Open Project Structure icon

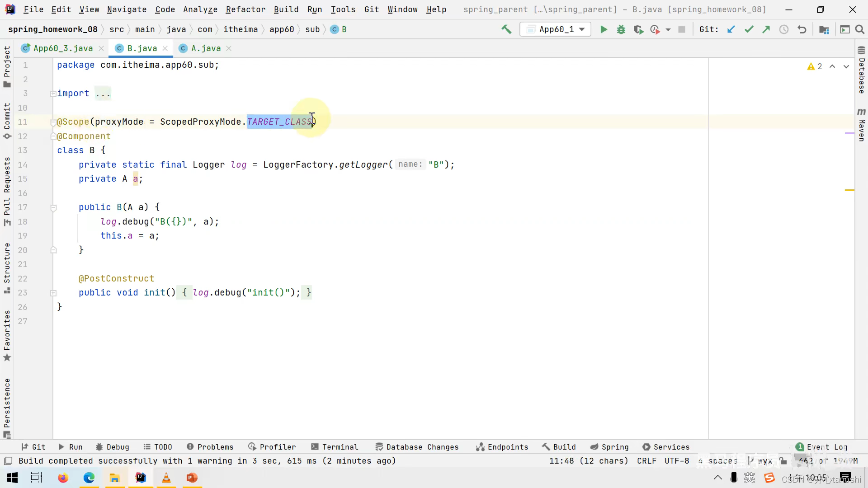point(824,29)
